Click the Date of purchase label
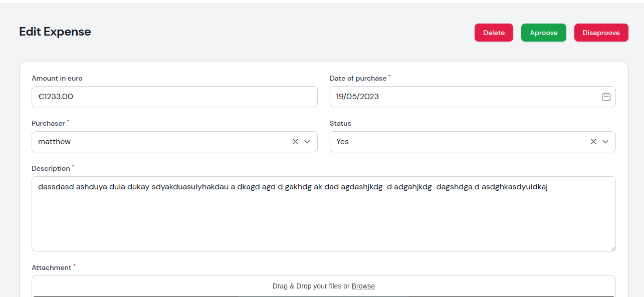Viewport: 644px width, 297px height. pyautogui.click(x=358, y=78)
